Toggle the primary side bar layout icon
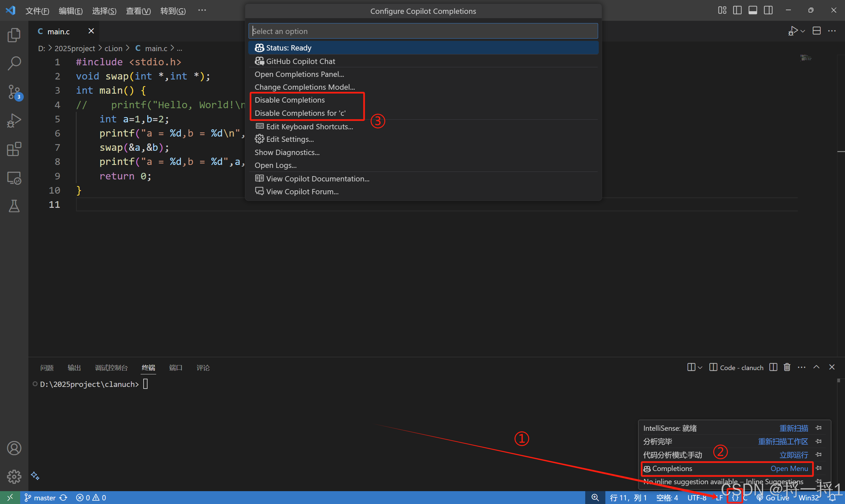845x504 pixels. [737, 11]
